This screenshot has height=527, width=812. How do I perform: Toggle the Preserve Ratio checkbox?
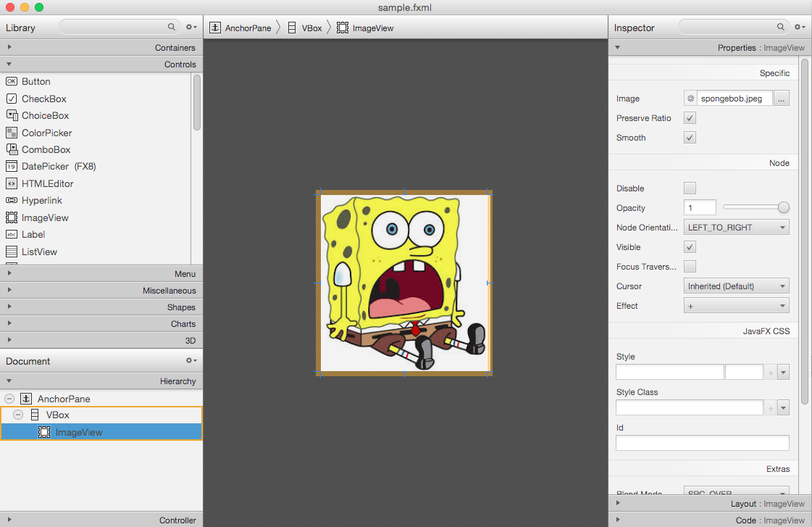click(690, 118)
